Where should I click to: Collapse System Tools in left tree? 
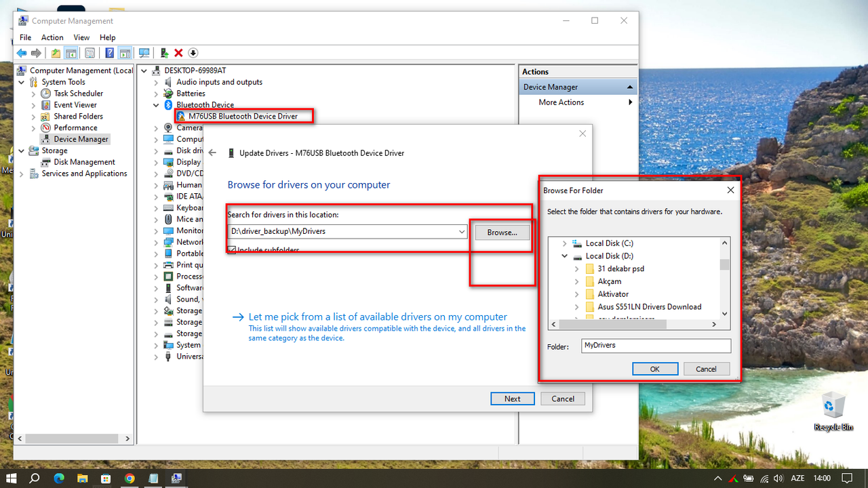21,82
